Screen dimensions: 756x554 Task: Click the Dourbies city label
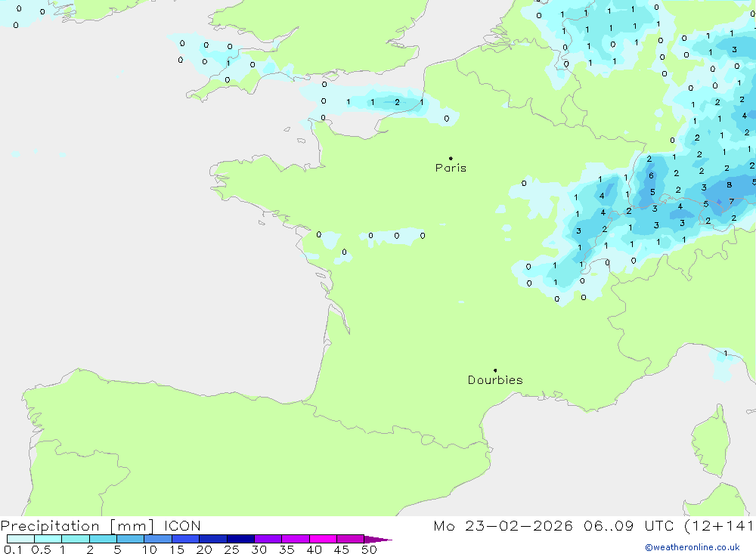pyautogui.click(x=495, y=380)
